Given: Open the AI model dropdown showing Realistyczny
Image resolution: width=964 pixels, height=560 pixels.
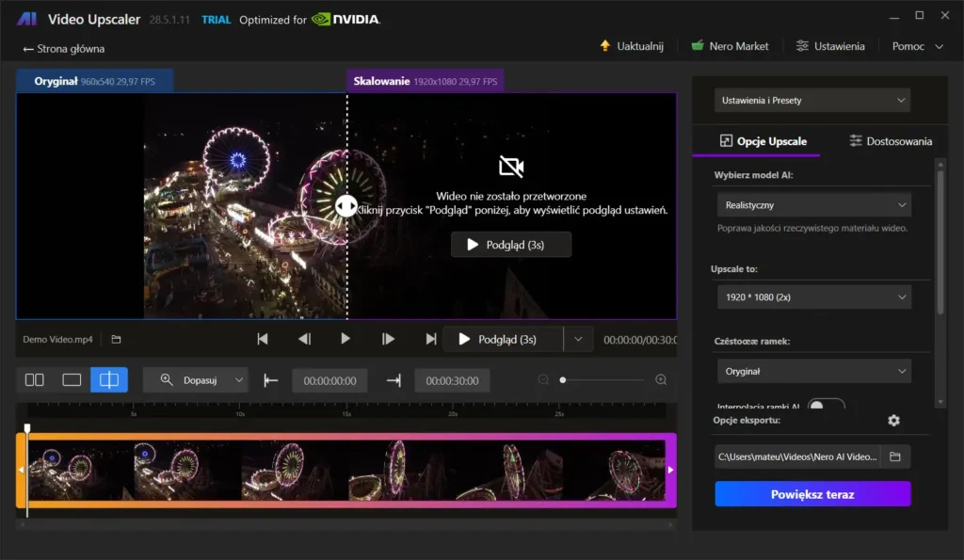Looking at the screenshot, I should click(x=812, y=204).
